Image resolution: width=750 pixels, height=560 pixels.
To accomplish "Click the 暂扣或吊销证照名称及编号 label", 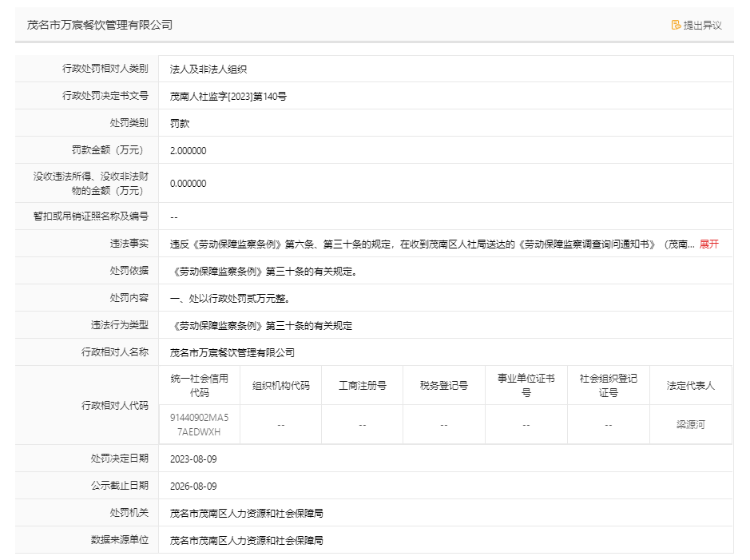I will point(91,216).
